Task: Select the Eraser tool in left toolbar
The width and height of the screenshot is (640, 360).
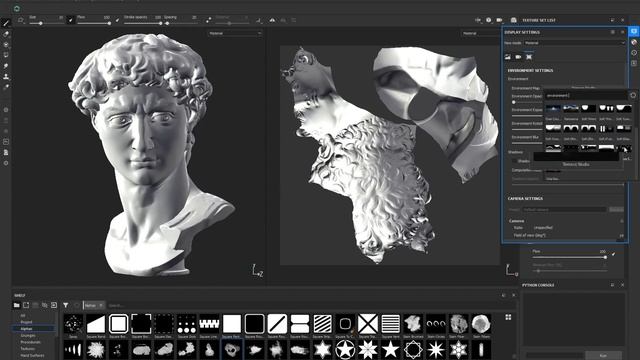Action: pyautogui.click(x=6, y=34)
